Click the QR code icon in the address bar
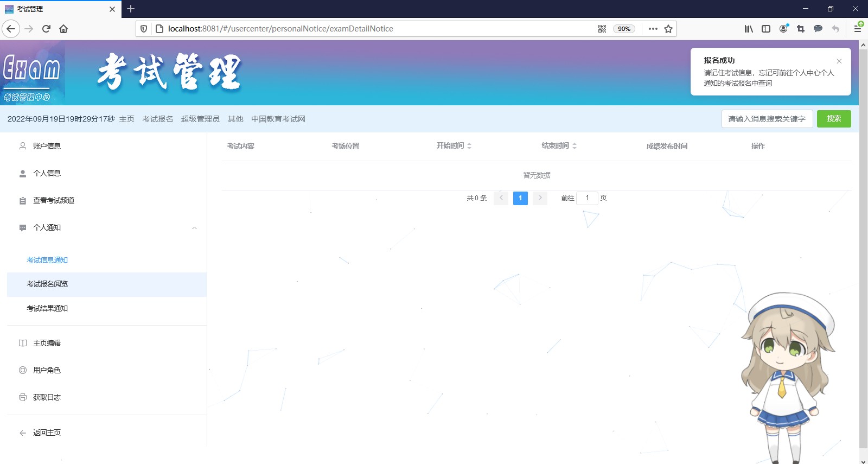868x464 pixels. coord(602,29)
